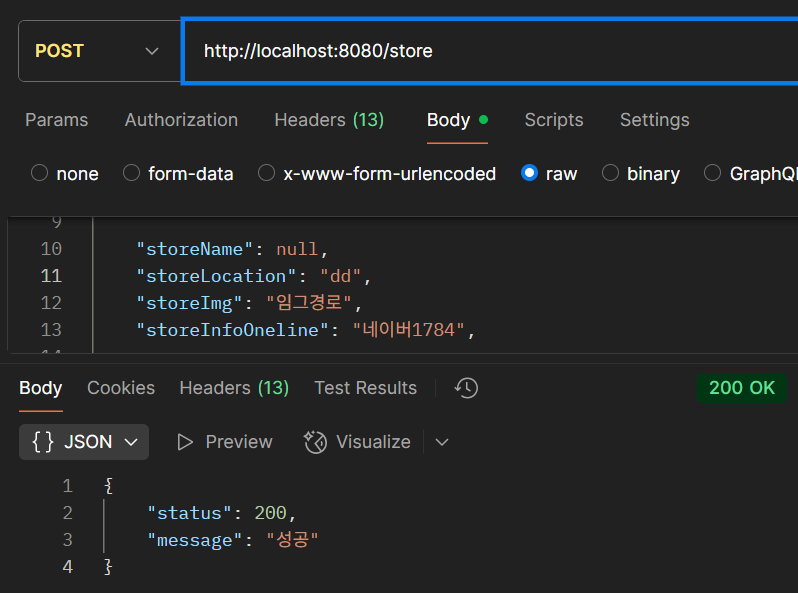
Task: Open the JSON format dropdown
Action: coord(84,442)
